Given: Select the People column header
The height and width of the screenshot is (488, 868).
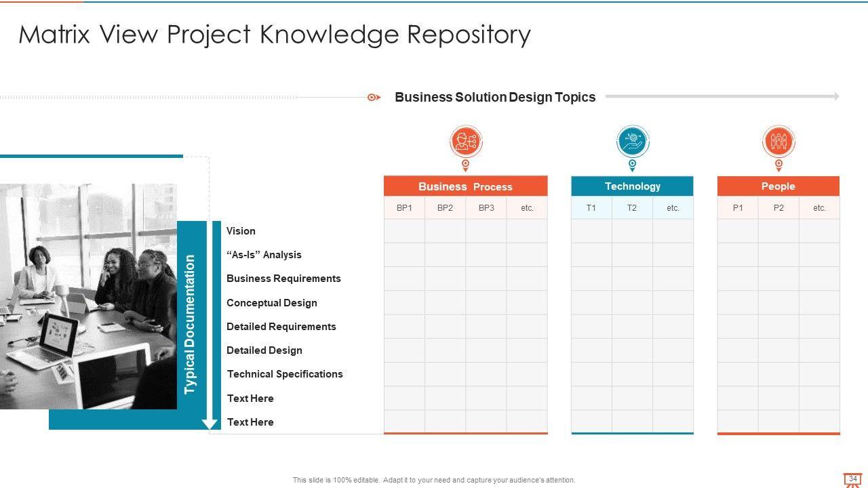Looking at the screenshot, I should 778,186.
